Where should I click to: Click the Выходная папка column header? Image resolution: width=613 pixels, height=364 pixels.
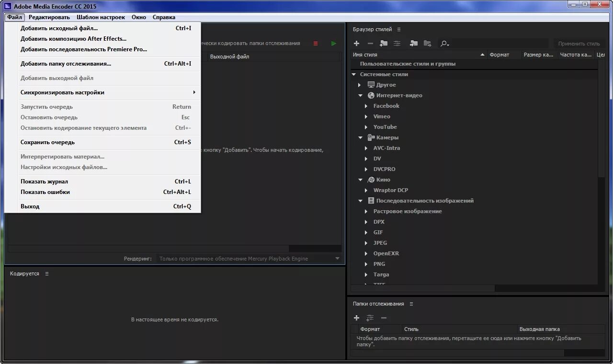[x=560, y=329]
